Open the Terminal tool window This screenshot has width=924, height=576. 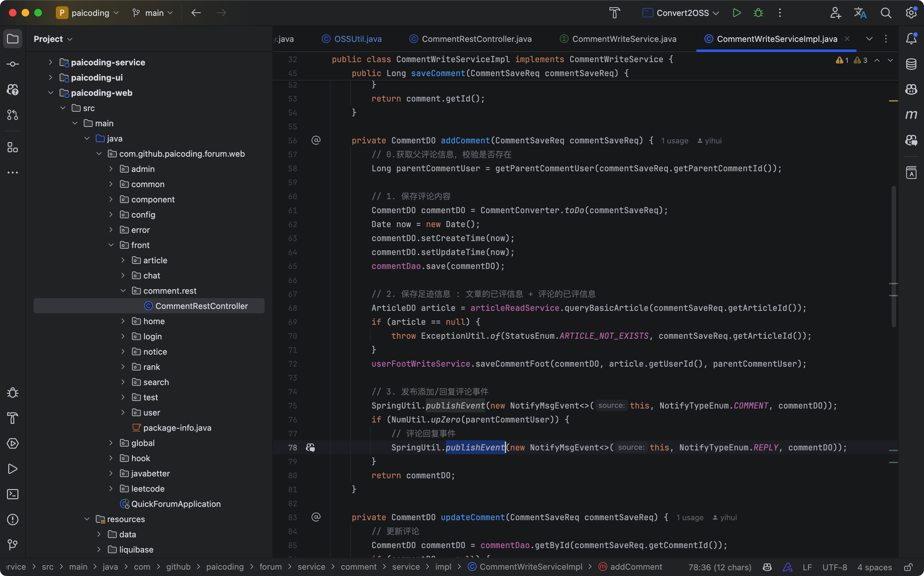(13, 494)
